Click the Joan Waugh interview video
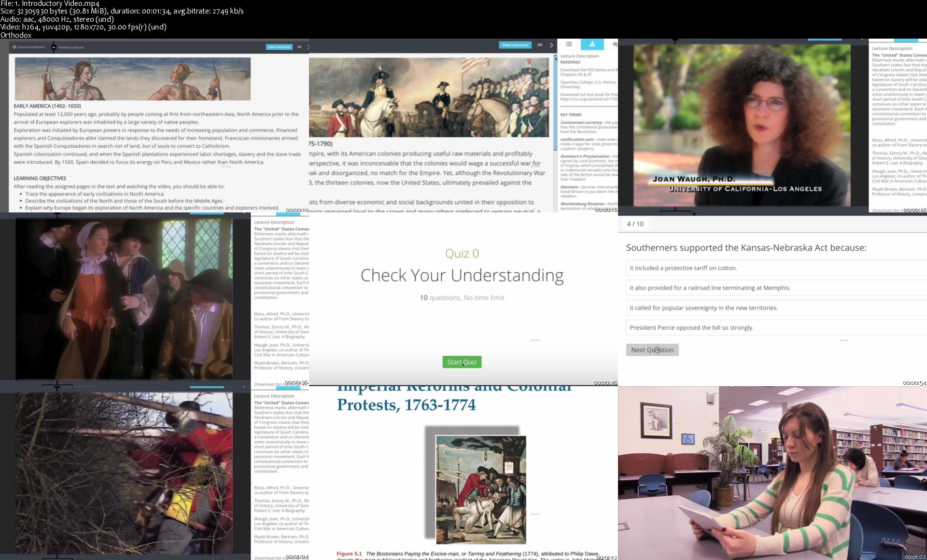 (x=742, y=125)
